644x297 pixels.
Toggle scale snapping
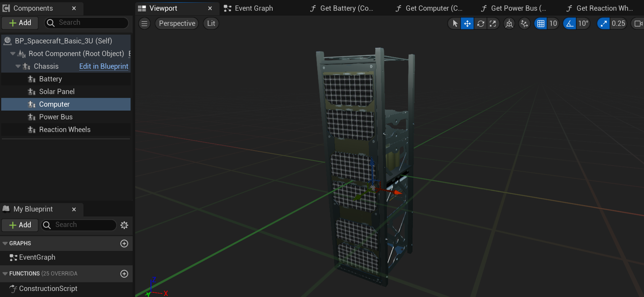click(x=603, y=24)
